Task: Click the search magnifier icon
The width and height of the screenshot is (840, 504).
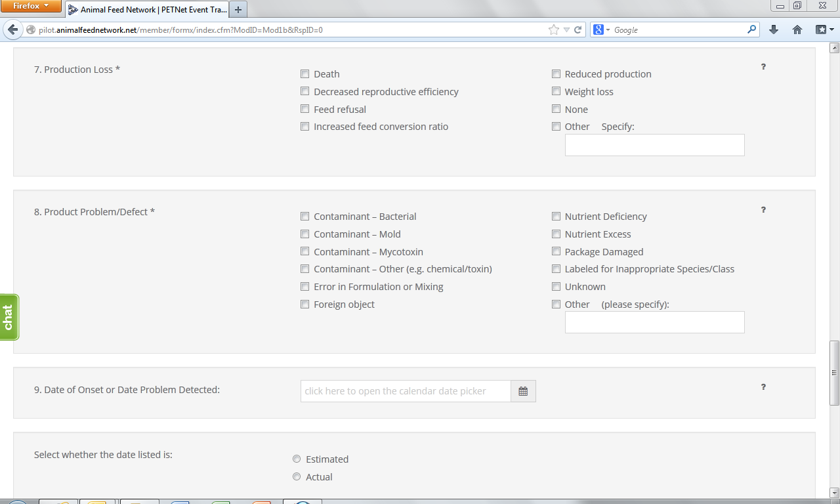Action: [751, 30]
